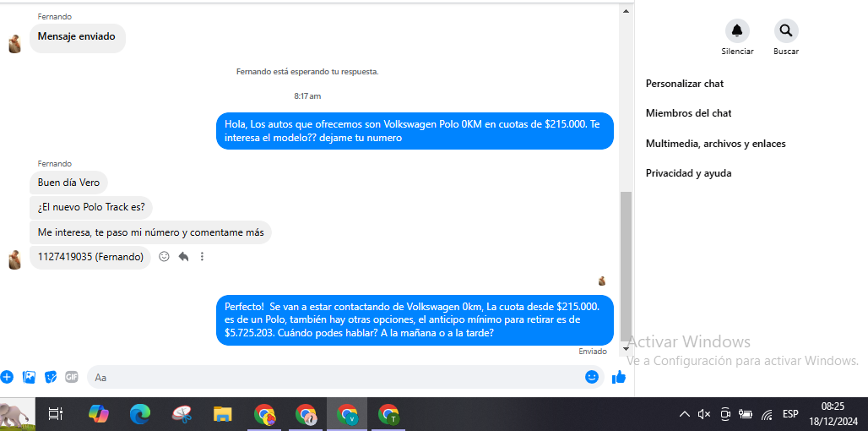This screenshot has height=431, width=868.
Task: Send a thumbs-up like
Action: (x=618, y=377)
